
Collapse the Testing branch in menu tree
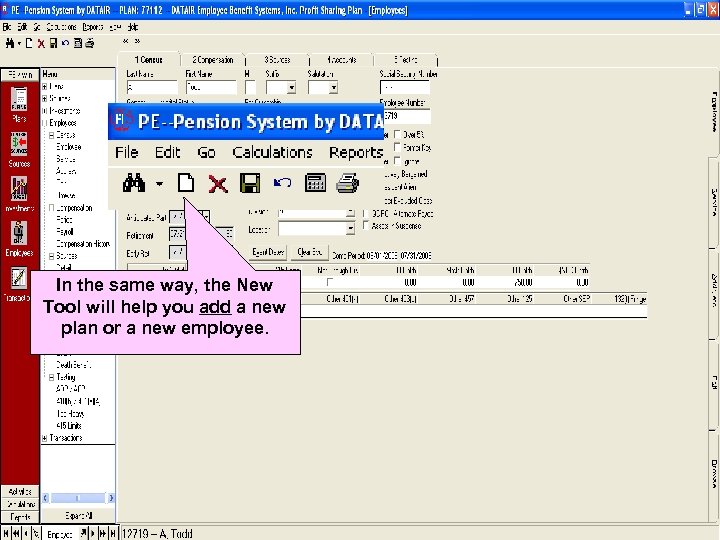coord(51,377)
